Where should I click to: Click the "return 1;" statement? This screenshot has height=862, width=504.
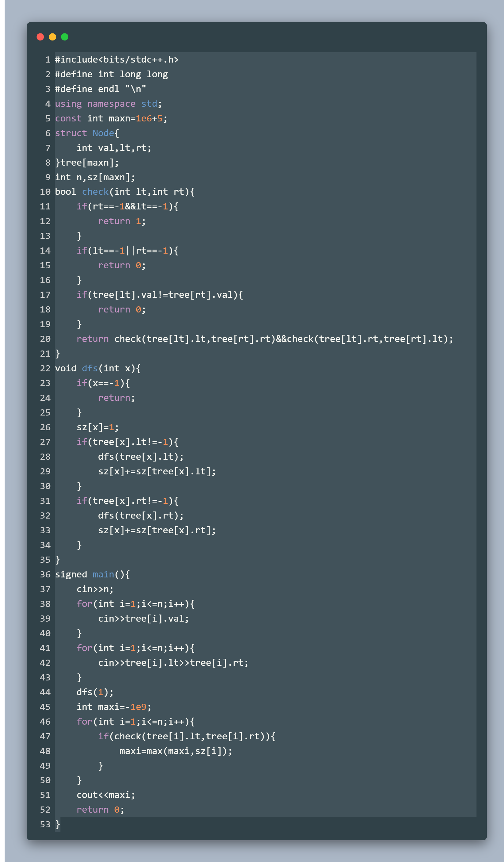point(122,221)
